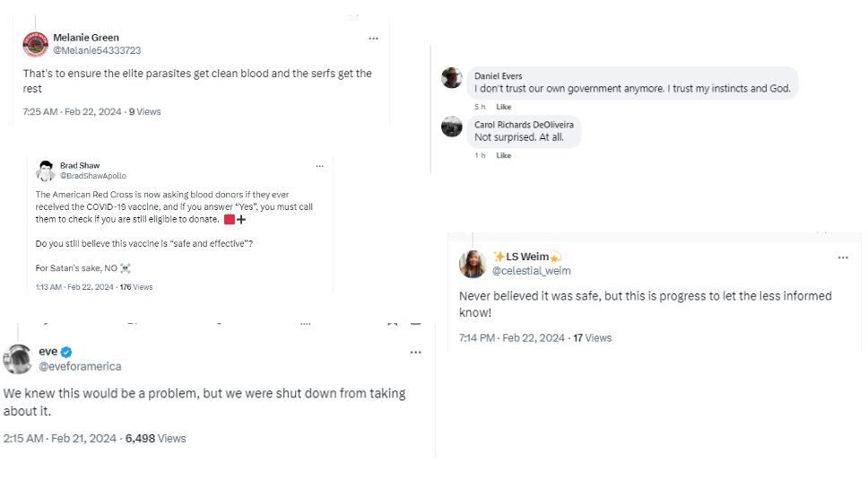This screenshot has height=481, width=868.
Task: Open more options on Melanie Green's tweet
Action: click(x=373, y=39)
